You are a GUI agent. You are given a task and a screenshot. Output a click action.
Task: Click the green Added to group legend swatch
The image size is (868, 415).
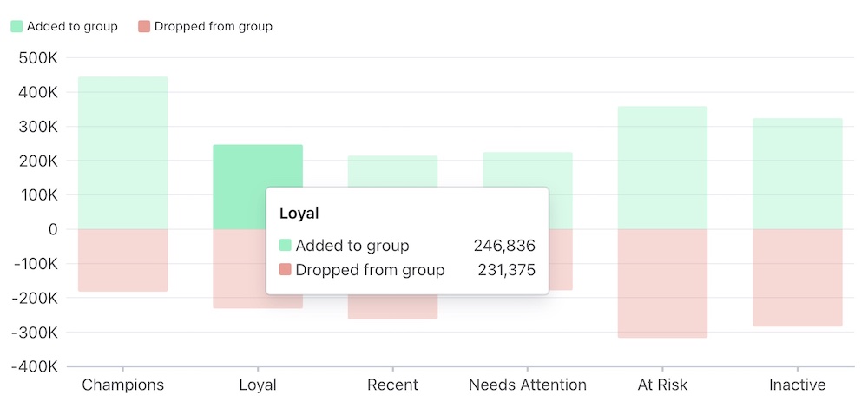click(16, 26)
